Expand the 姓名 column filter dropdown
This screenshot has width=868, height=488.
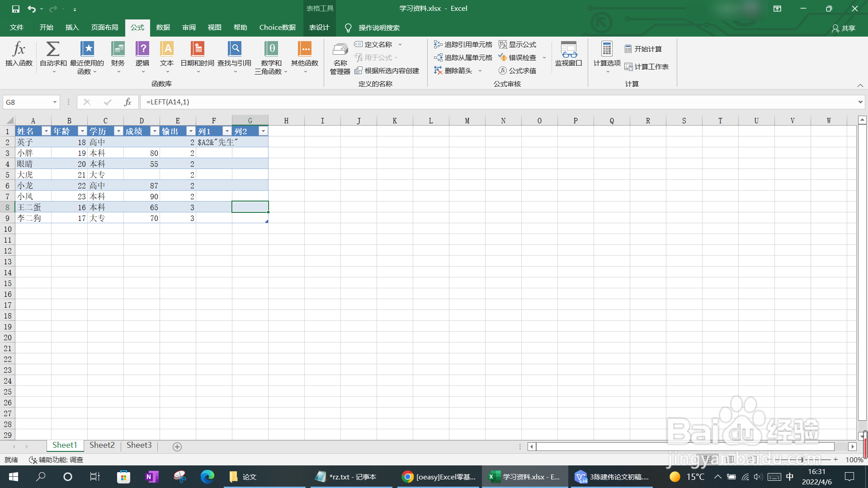[x=46, y=131]
